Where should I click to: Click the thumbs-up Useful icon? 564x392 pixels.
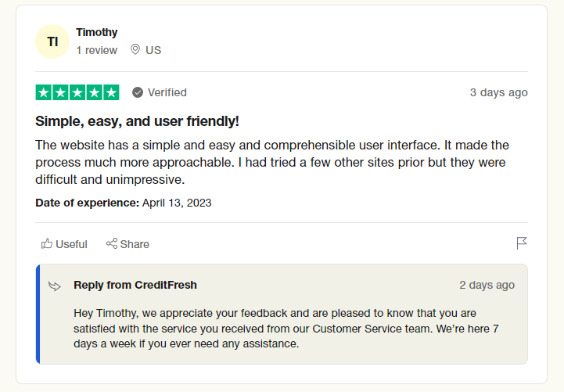coord(47,244)
